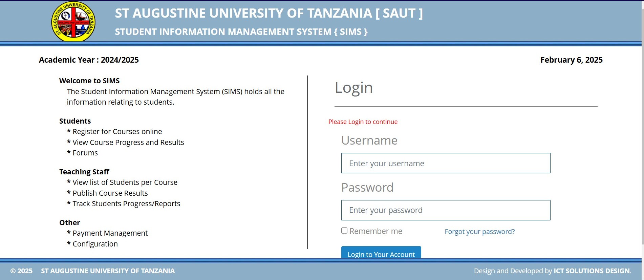This screenshot has width=644, height=280.
Task: Click the Login heading
Action: point(354,88)
